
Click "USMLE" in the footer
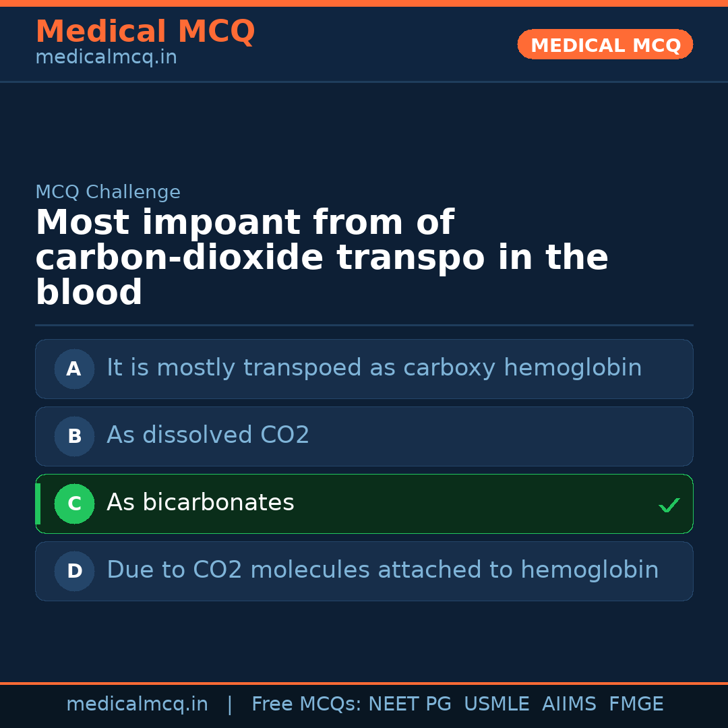(x=496, y=704)
